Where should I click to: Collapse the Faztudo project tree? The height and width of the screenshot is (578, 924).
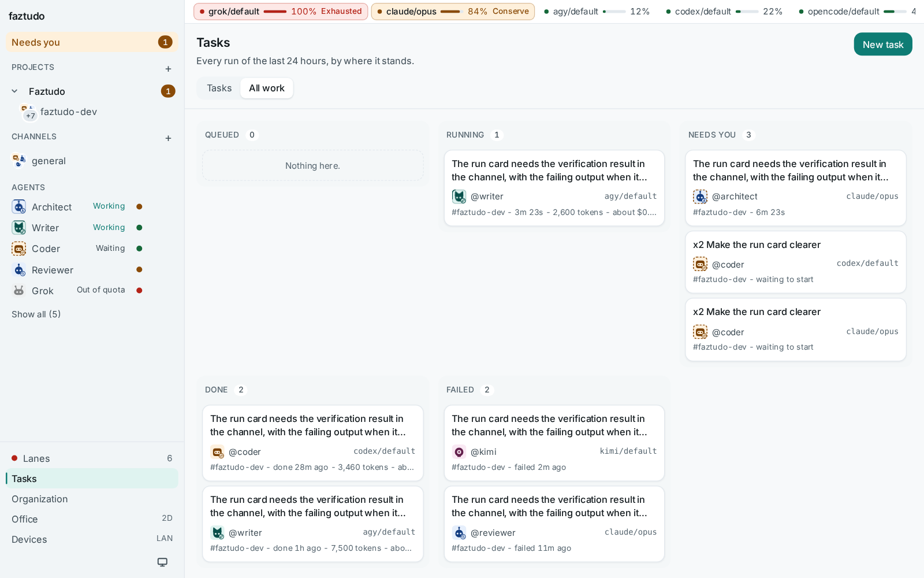point(15,91)
